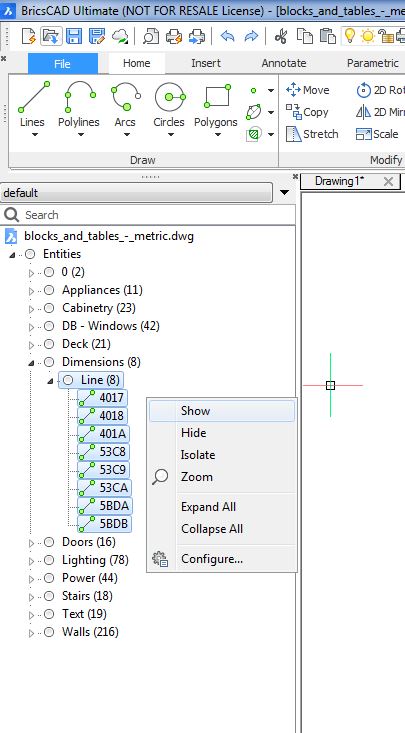Open the cloud sync icon
Viewport: 405px width, 733px height.
[121, 36]
